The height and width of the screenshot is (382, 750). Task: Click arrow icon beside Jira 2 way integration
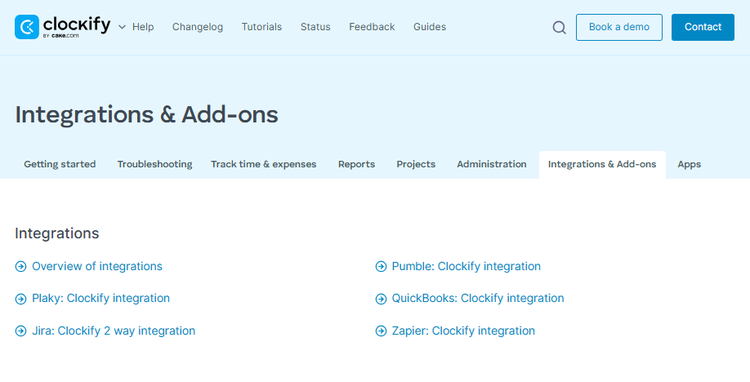pyautogui.click(x=21, y=331)
